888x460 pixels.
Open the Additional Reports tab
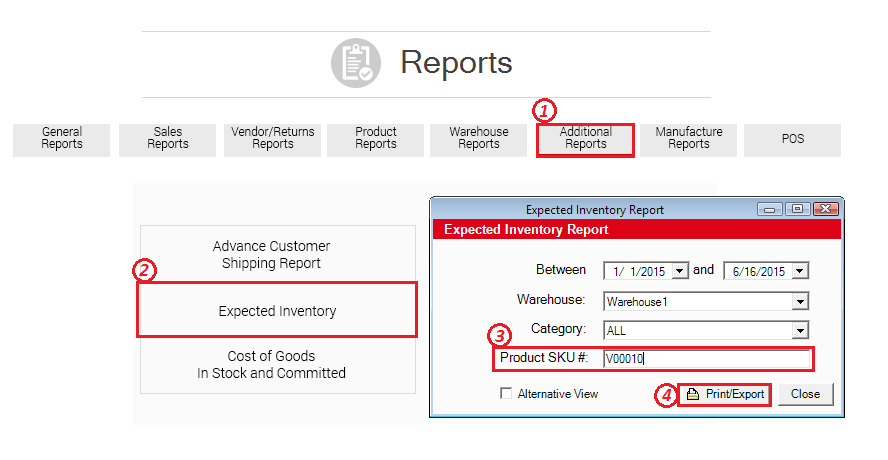click(x=585, y=140)
